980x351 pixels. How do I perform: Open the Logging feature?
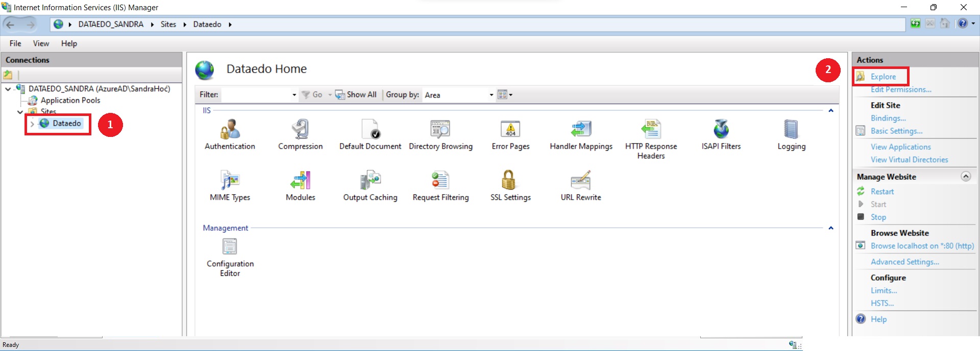click(791, 135)
